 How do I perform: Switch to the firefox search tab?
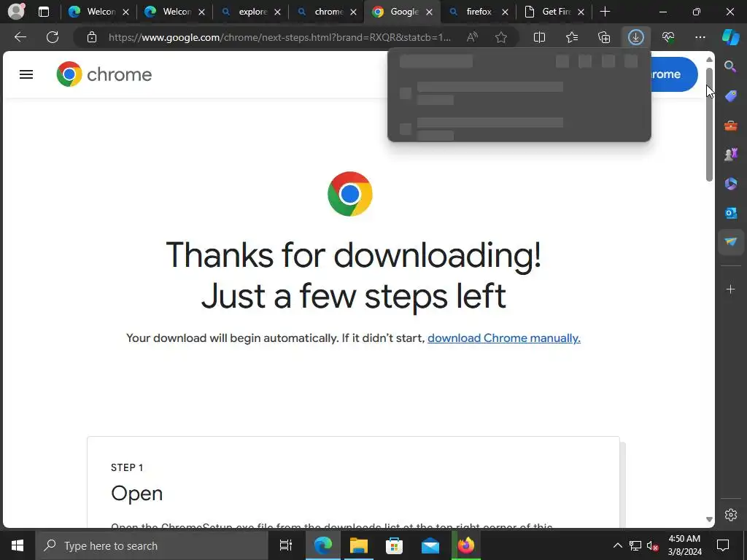pyautogui.click(x=477, y=12)
